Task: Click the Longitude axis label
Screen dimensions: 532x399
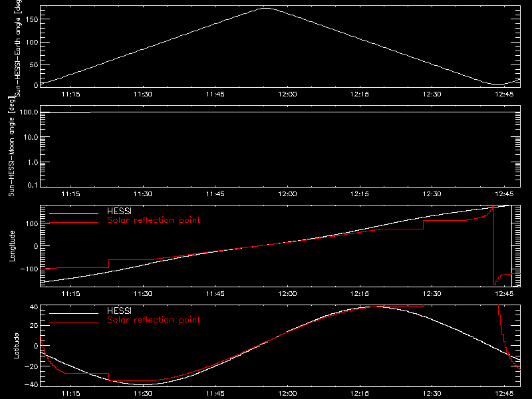Action: pyautogui.click(x=12, y=246)
